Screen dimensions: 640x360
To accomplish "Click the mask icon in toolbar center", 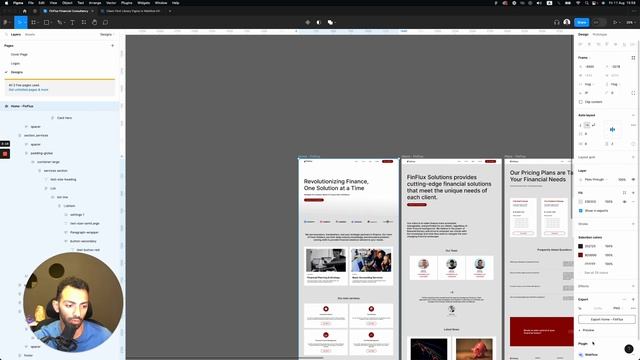I will point(319,22).
